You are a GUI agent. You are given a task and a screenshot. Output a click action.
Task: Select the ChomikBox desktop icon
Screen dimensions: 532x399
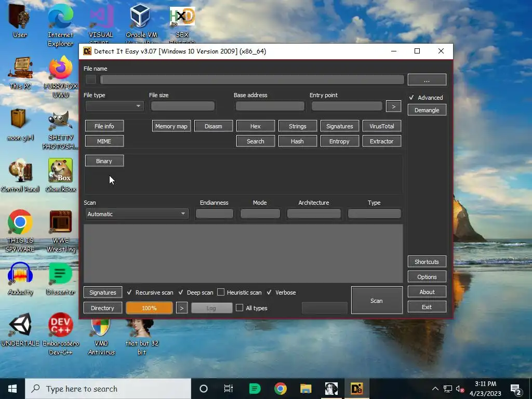tap(60, 176)
